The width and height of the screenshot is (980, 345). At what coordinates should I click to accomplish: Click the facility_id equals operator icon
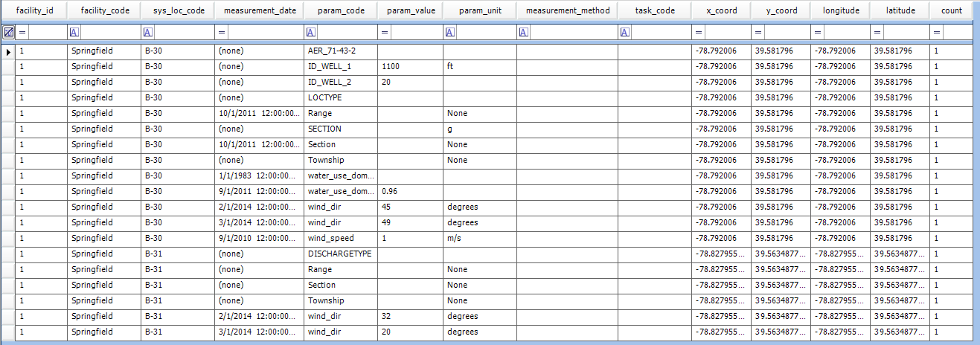pyautogui.click(x=22, y=33)
